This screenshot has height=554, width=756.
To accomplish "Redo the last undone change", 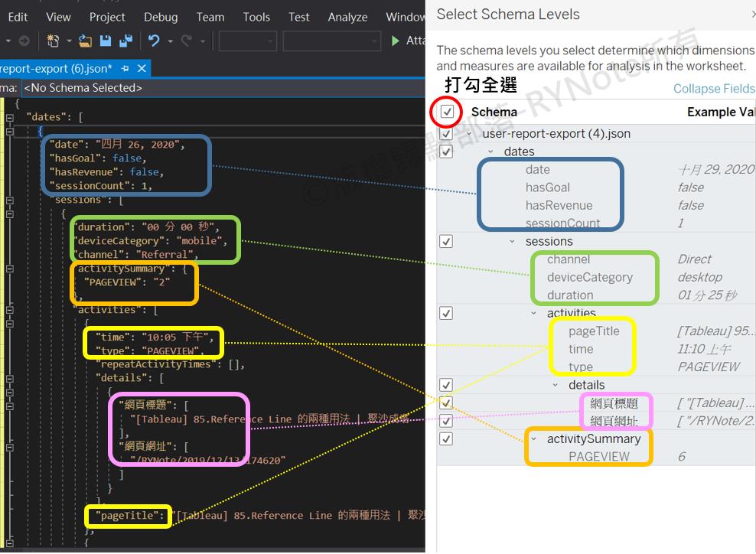I will click(x=187, y=41).
